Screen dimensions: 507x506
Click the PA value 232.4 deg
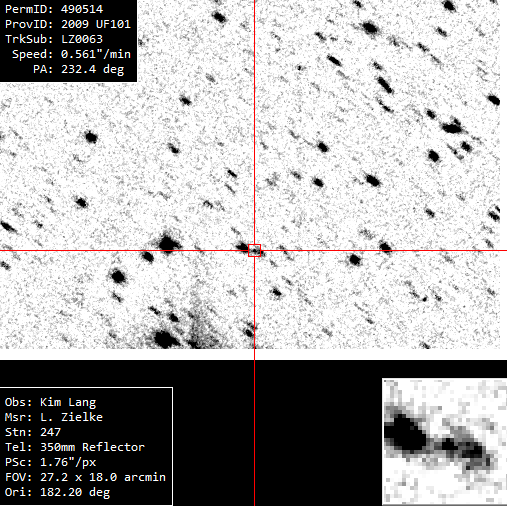pyautogui.click(x=93, y=69)
